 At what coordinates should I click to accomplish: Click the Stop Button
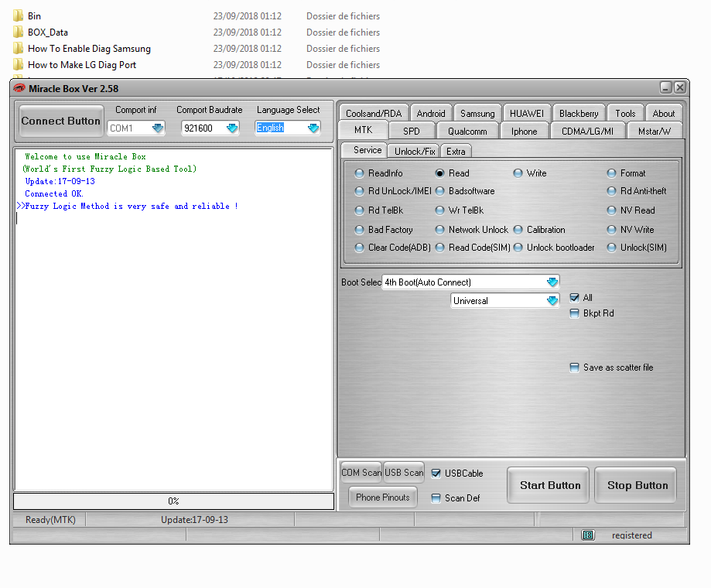(638, 486)
